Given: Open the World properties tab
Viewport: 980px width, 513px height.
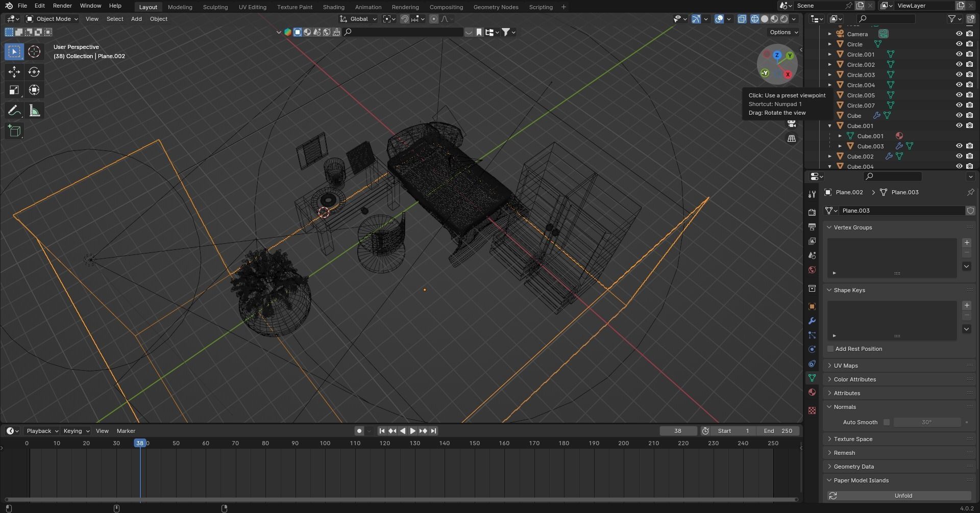Looking at the screenshot, I should click(812, 270).
